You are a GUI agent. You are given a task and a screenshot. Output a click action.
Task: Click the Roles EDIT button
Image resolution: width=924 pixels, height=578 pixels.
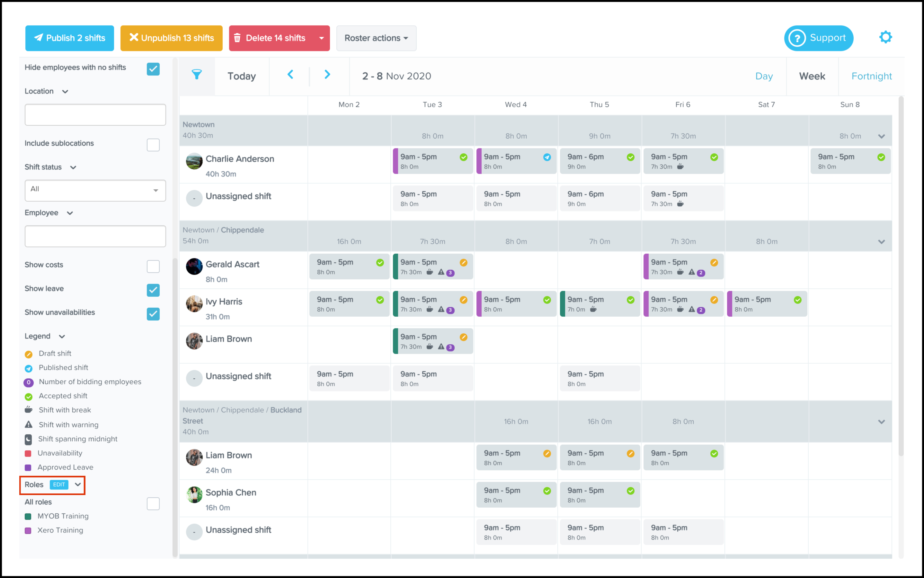tap(59, 485)
